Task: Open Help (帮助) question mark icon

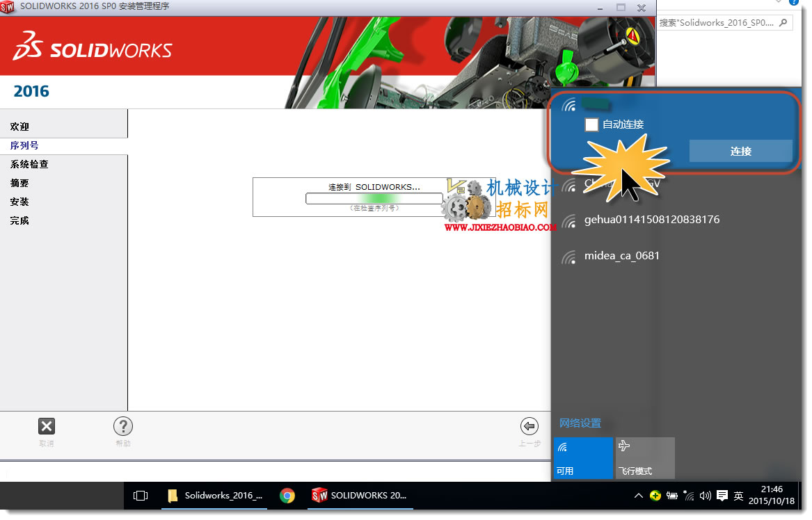Action: click(x=122, y=426)
